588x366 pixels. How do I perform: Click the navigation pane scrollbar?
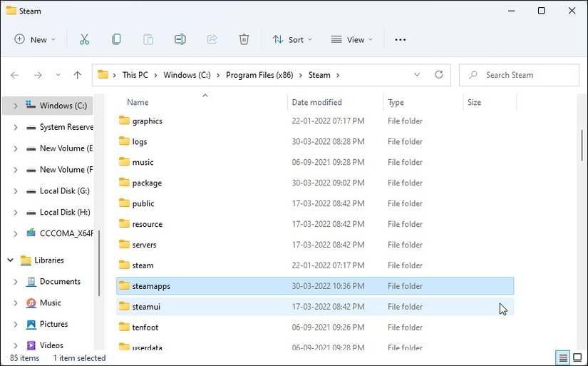(x=99, y=263)
